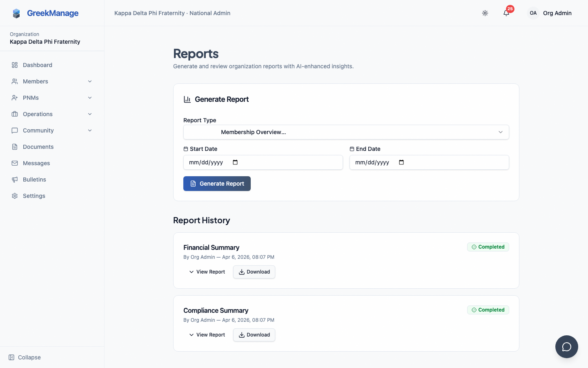Click the download icon for Financial Summary

click(x=242, y=272)
